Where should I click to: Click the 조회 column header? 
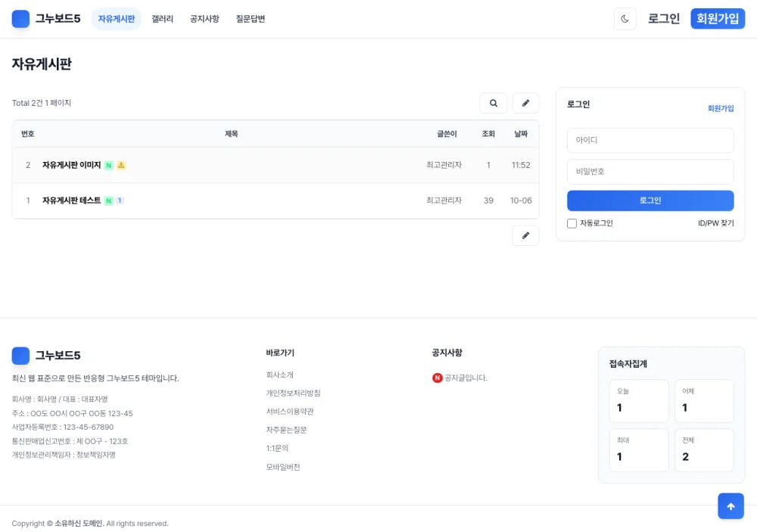coord(488,134)
